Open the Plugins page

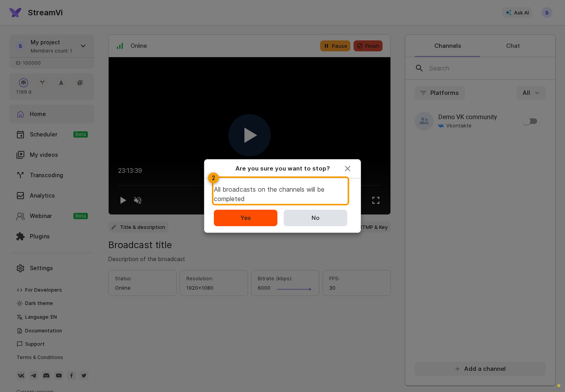[52, 236]
